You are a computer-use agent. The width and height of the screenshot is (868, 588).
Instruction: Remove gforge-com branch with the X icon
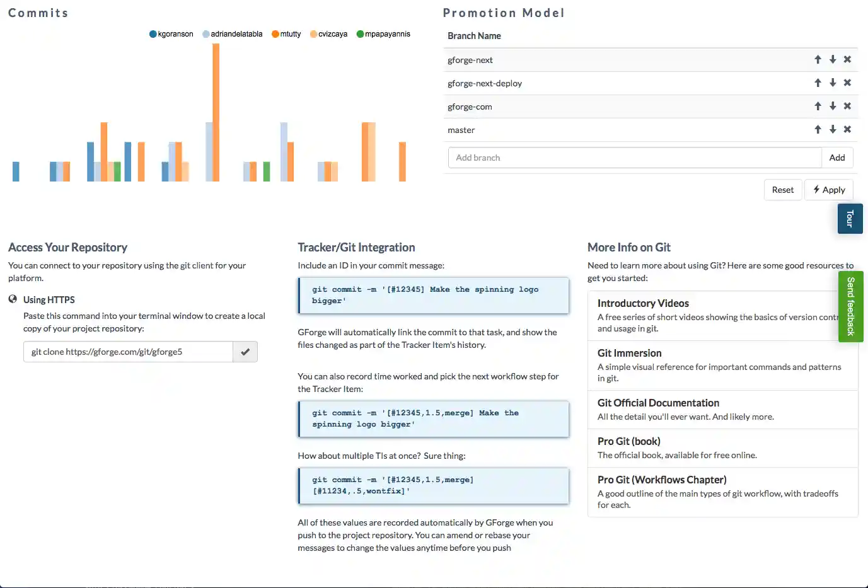847,106
